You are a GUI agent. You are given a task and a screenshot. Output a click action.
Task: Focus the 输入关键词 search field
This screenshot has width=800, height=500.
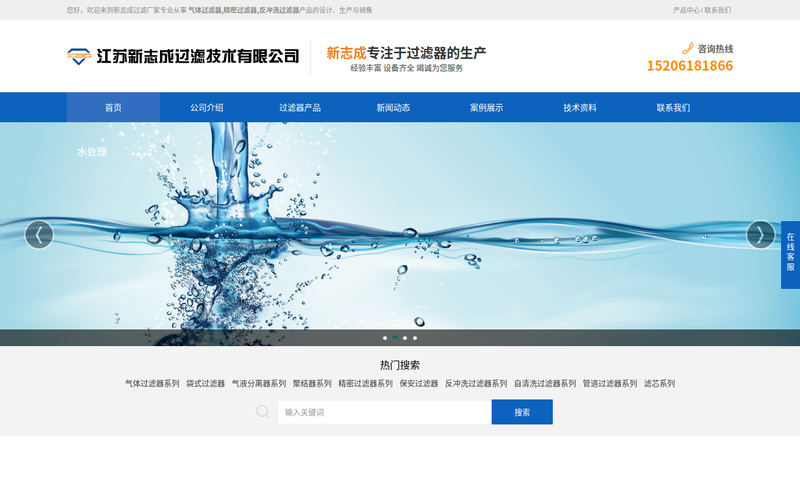click(x=385, y=412)
